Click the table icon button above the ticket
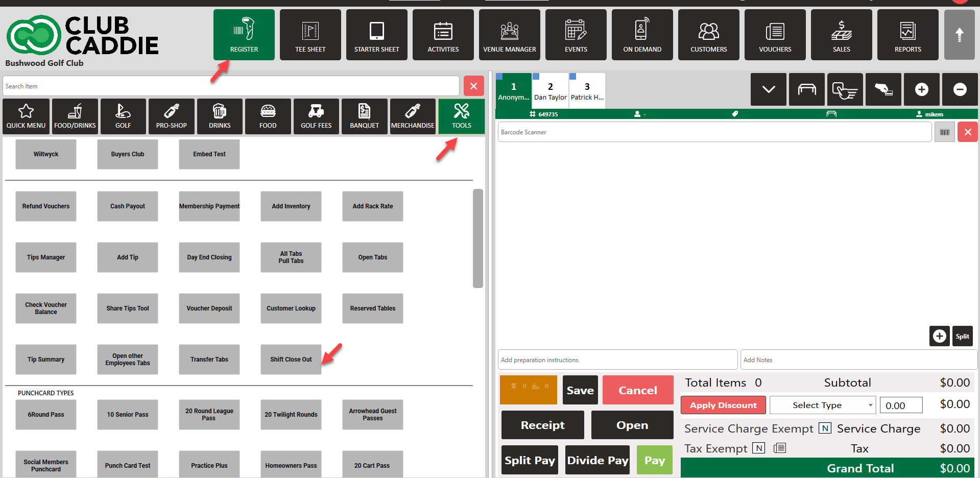This screenshot has width=980, height=478. tap(806, 89)
